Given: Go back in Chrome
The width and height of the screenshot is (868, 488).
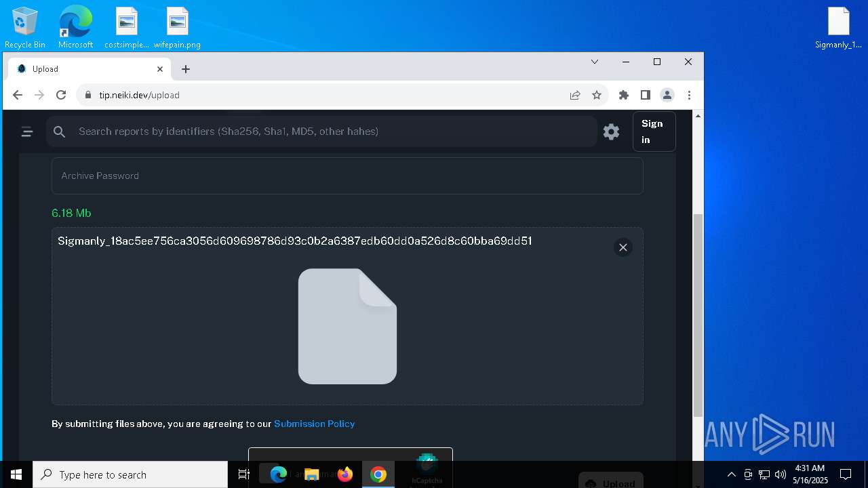Looking at the screenshot, I should [x=18, y=95].
